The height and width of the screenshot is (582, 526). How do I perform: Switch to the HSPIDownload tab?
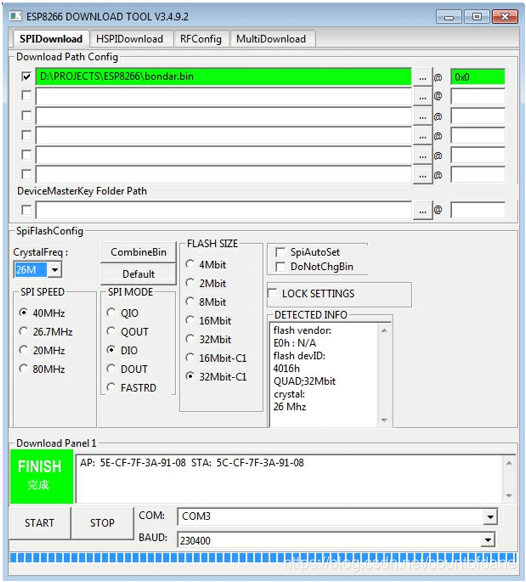click(x=130, y=39)
